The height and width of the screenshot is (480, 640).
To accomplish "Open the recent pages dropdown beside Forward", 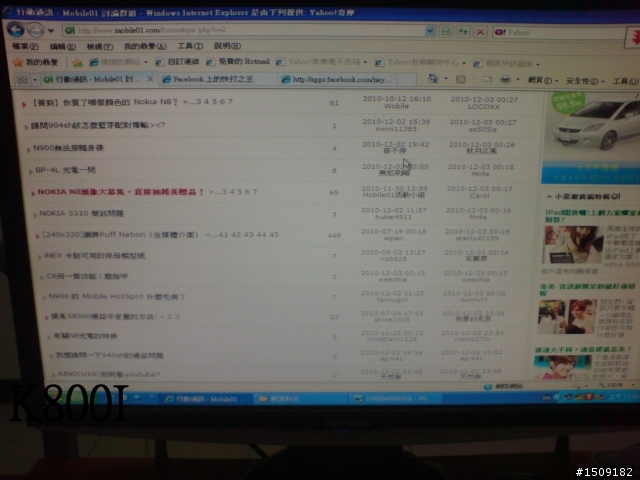I will coord(51,31).
